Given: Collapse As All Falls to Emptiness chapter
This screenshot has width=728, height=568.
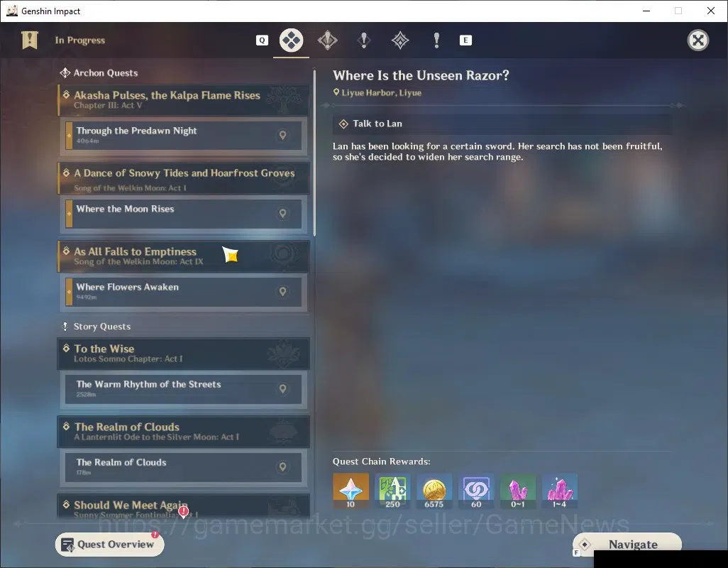Looking at the screenshot, I should click(183, 256).
